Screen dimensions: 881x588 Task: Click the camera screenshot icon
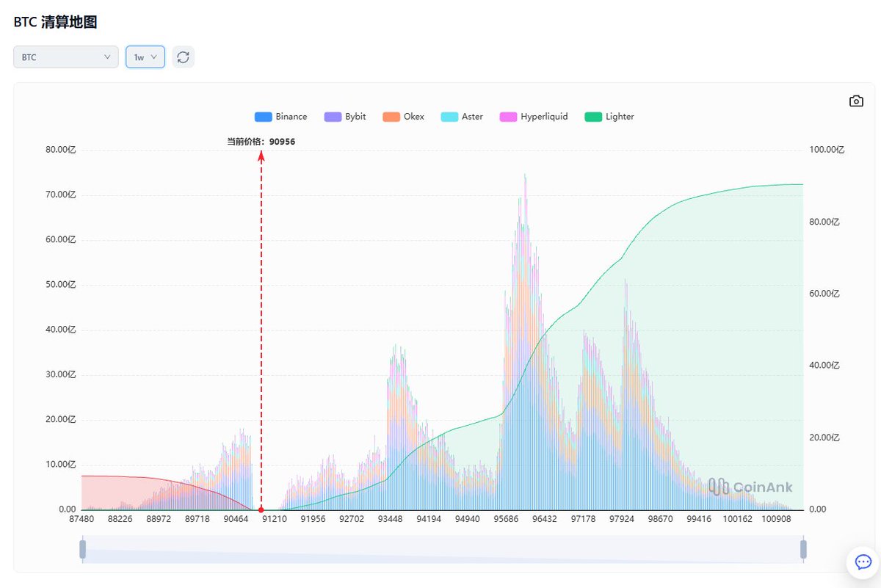tap(856, 101)
